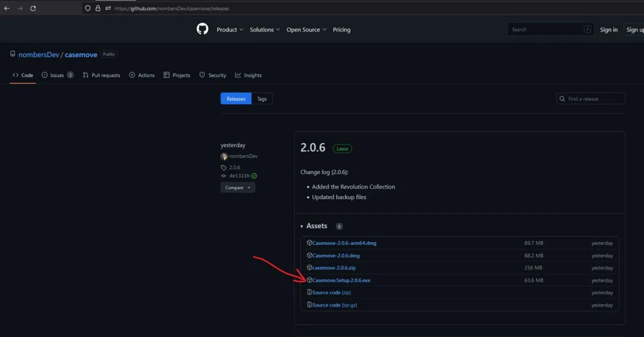The height and width of the screenshot is (337, 644).
Task: Download Source code (tar.gz)
Action: point(335,305)
